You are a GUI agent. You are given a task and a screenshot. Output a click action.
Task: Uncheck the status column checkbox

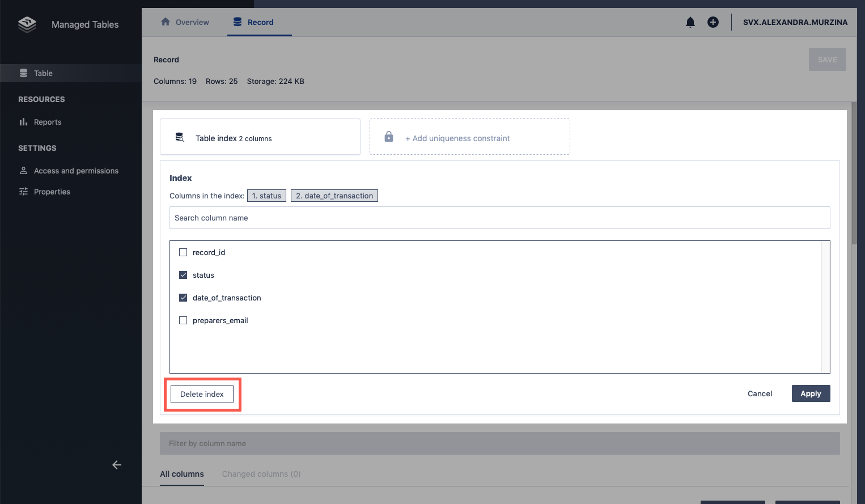[x=183, y=275]
